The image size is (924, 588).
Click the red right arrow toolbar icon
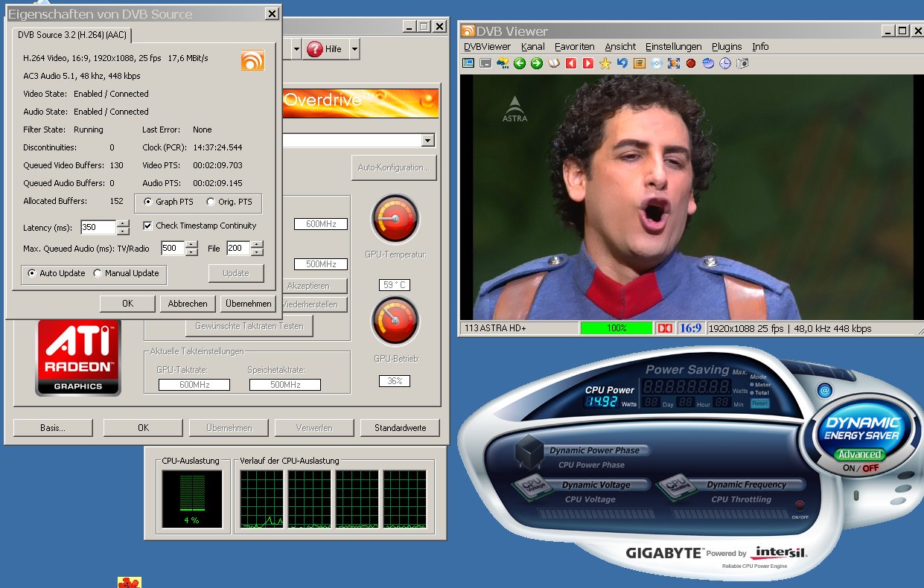tap(588, 63)
